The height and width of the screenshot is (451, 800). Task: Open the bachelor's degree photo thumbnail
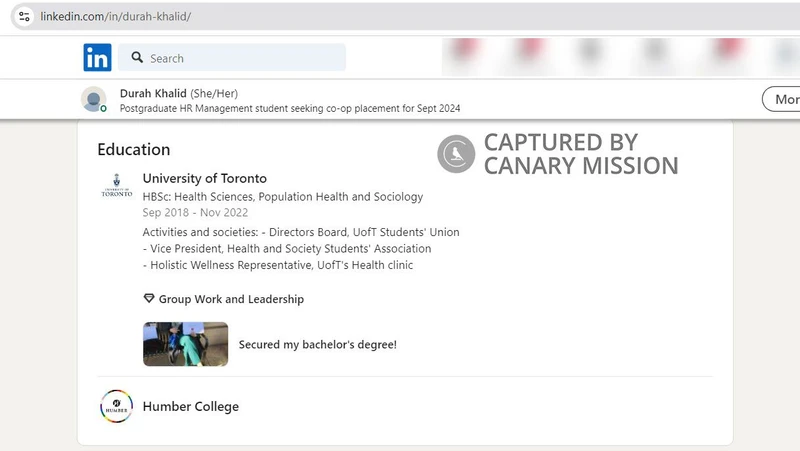click(186, 344)
